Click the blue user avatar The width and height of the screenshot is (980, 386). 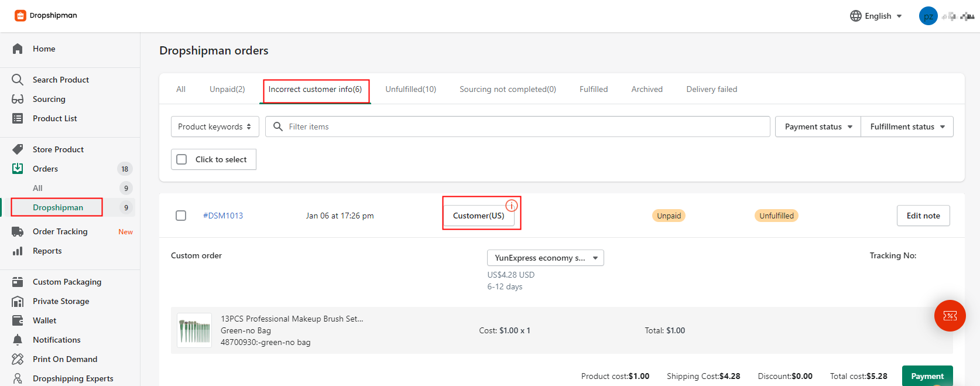tap(928, 16)
